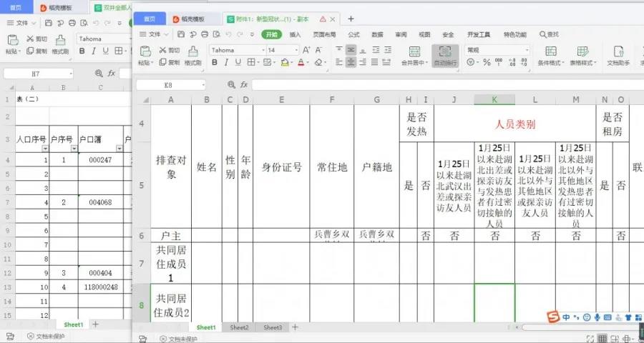Toggle italic in the front workbook toolbar
This screenshot has height=343, width=644.
coord(226,63)
